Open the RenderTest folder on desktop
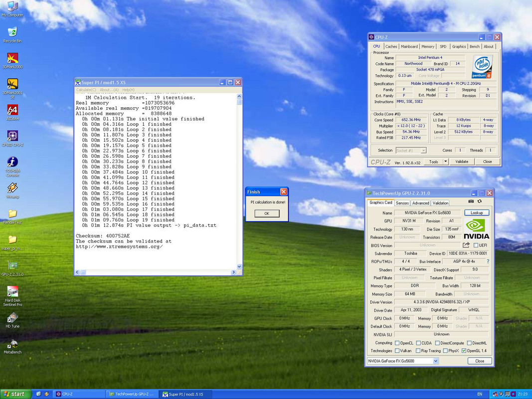Image resolution: width=532 pixels, height=399 pixels. click(12, 216)
